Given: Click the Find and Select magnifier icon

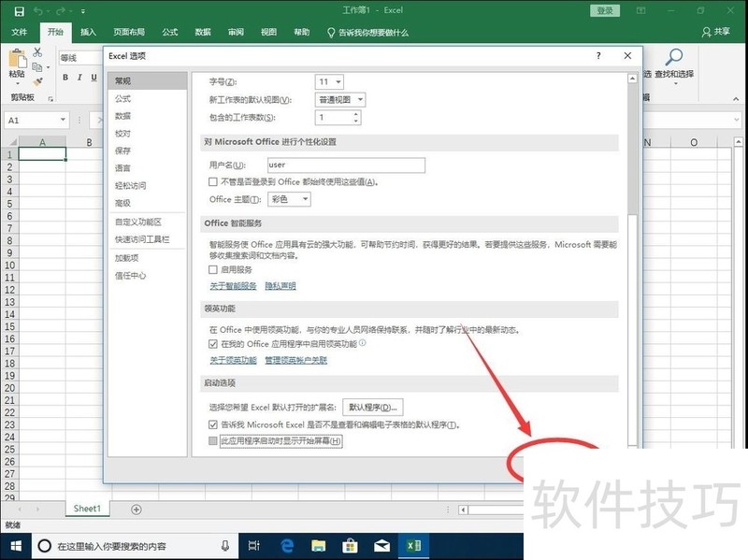Looking at the screenshot, I should (674, 57).
